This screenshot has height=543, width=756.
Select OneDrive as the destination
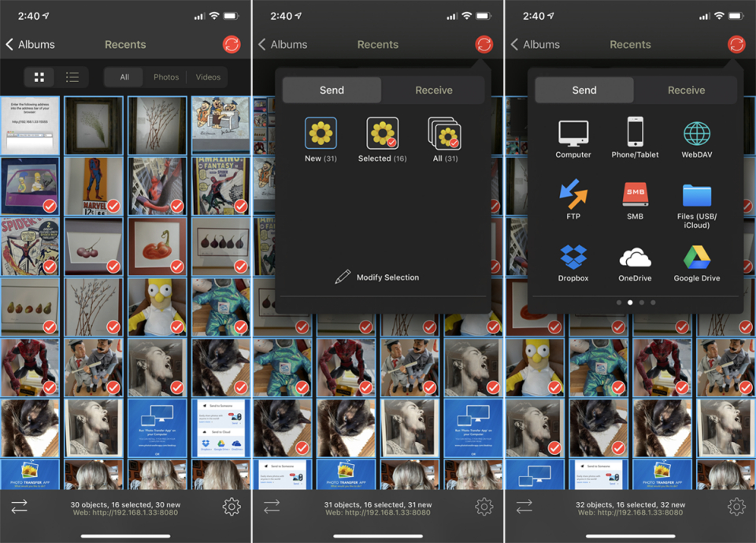click(635, 263)
